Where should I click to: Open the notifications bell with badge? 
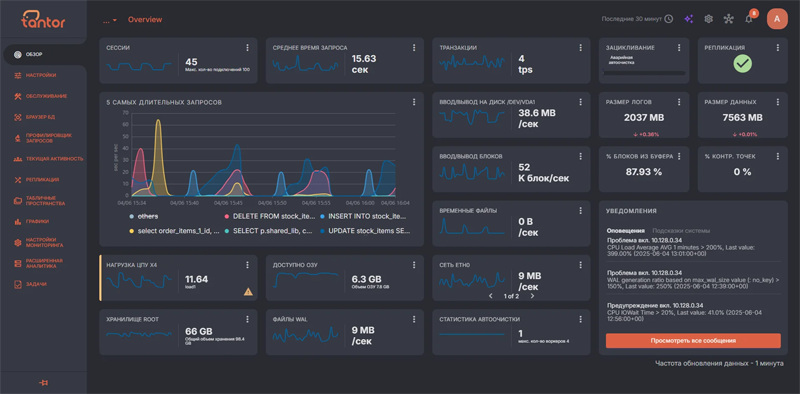749,18
